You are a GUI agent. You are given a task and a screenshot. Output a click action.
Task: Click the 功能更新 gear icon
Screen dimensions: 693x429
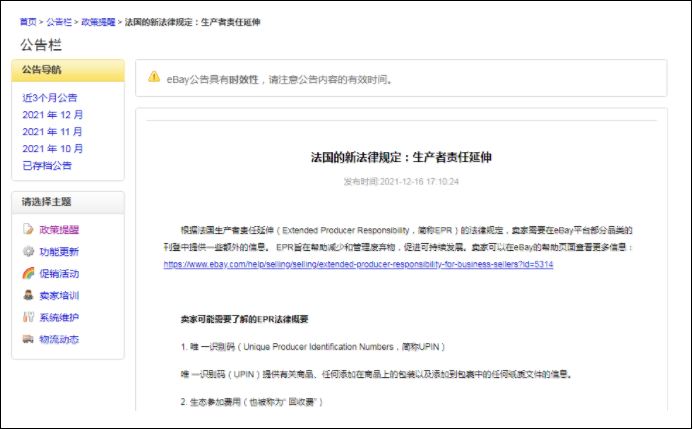pos(28,252)
